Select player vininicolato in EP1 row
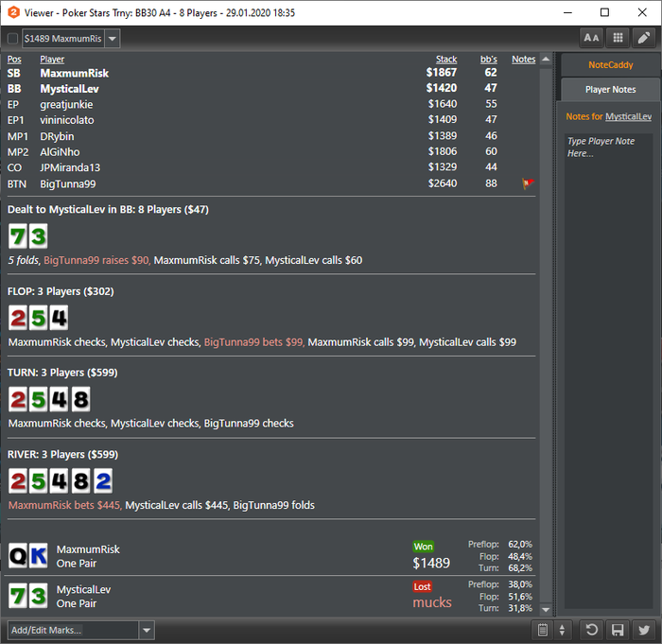Screen dimensions: 662x644 [67, 120]
